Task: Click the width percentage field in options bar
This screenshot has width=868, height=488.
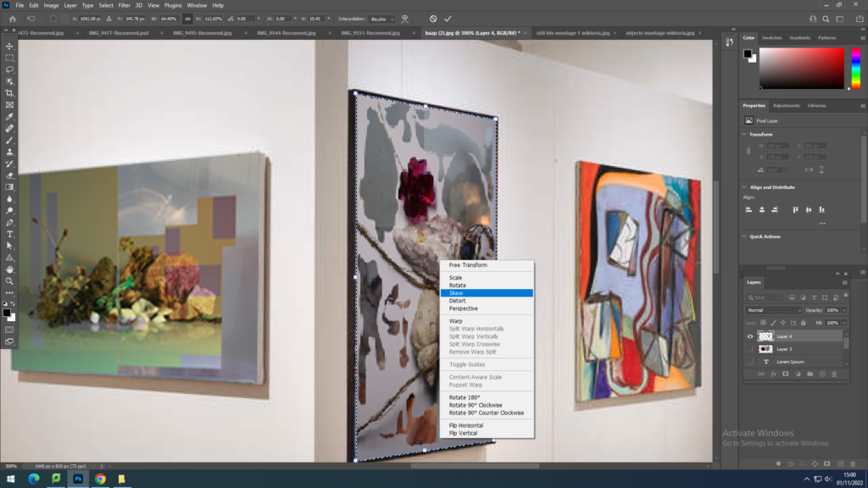Action: [169, 19]
